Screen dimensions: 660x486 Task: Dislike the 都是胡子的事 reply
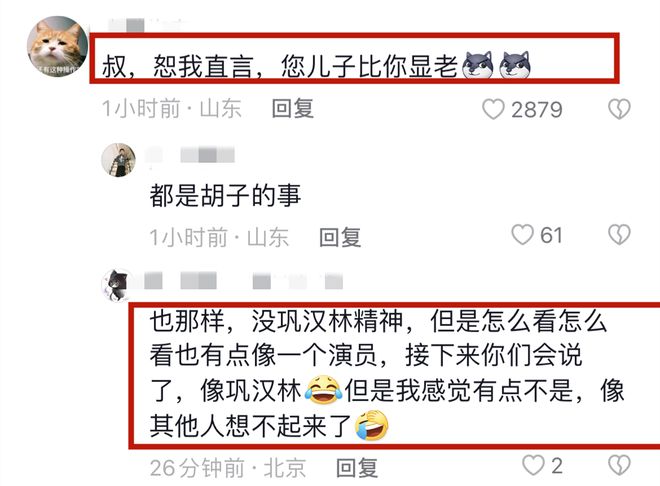(619, 234)
